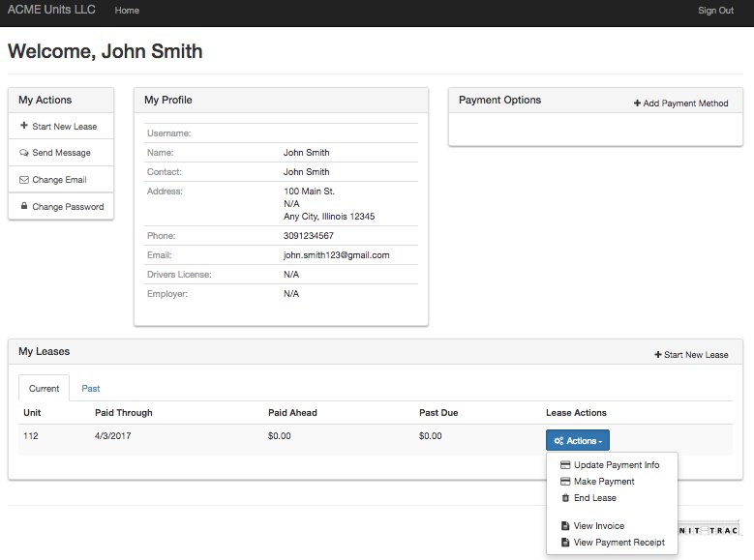
Task: Select Make Payment in the Actions menu
Action: pyautogui.click(x=612, y=481)
